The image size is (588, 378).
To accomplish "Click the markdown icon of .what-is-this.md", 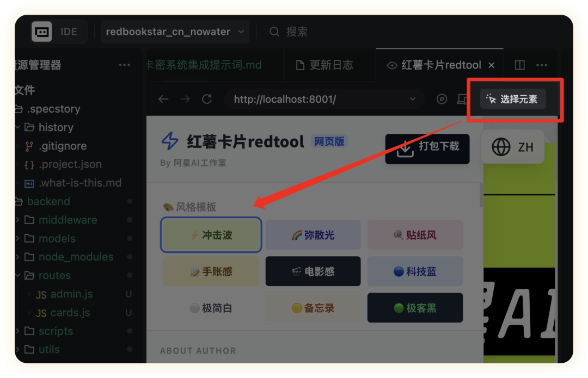I will pos(29,184).
